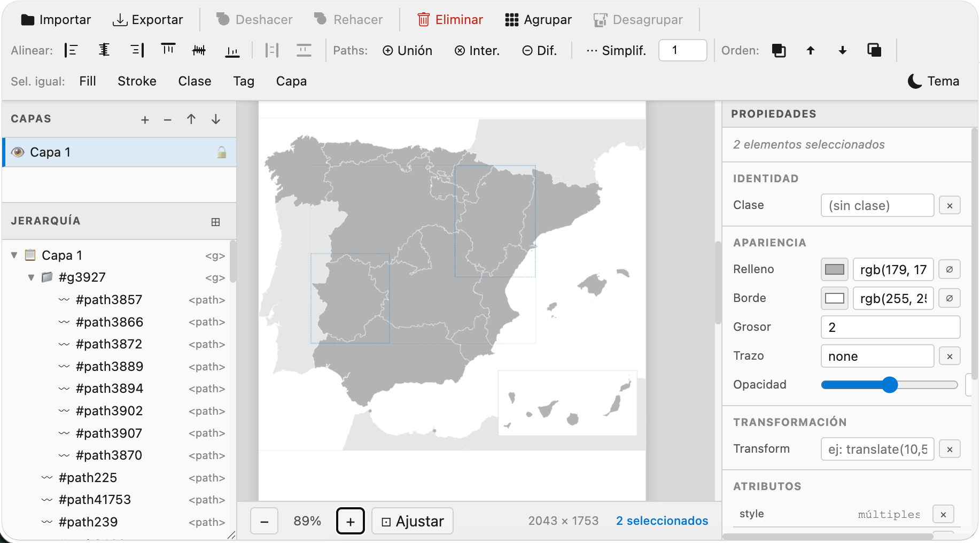
Task: Collapse the Capa 1 tree node
Action: tap(14, 255)
